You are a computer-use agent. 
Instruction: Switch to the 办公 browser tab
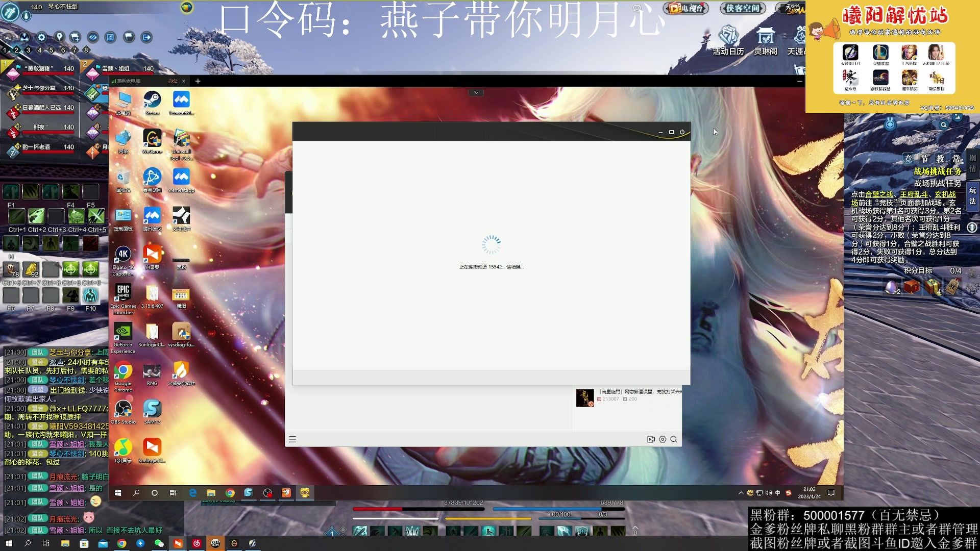coord(173,81)
